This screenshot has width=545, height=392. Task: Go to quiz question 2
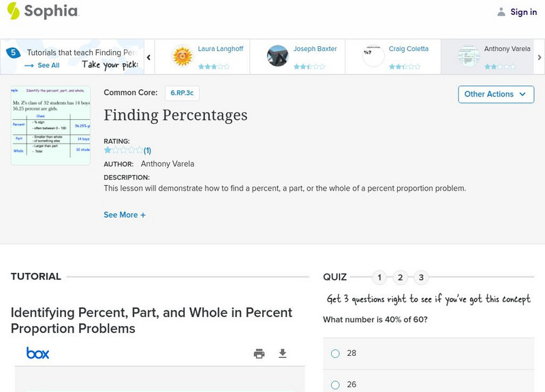(x=401, y=278)
